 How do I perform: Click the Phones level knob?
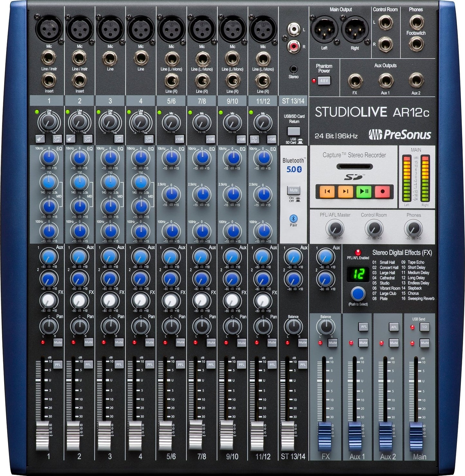[x=414, y=229]
